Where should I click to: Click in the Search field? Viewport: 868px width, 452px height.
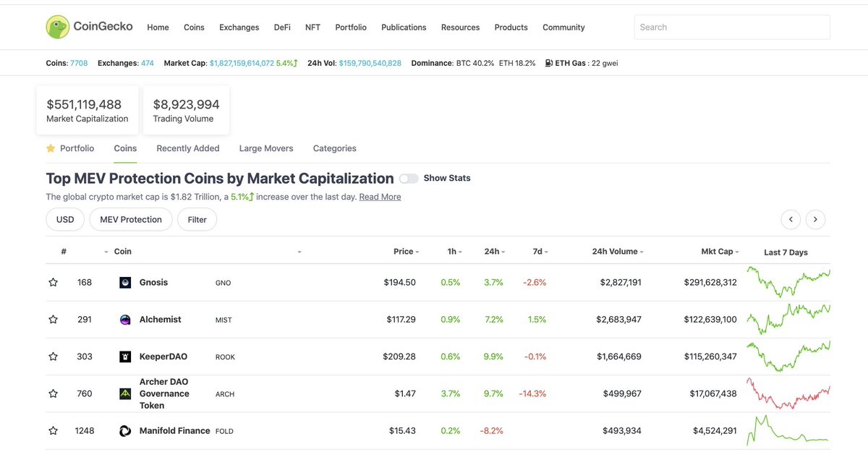point(732,27)
